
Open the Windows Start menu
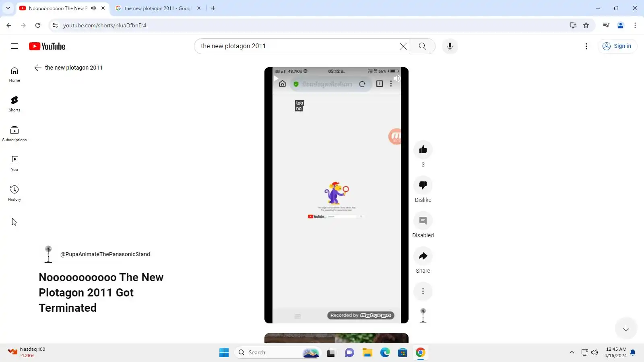pos(224,353)
